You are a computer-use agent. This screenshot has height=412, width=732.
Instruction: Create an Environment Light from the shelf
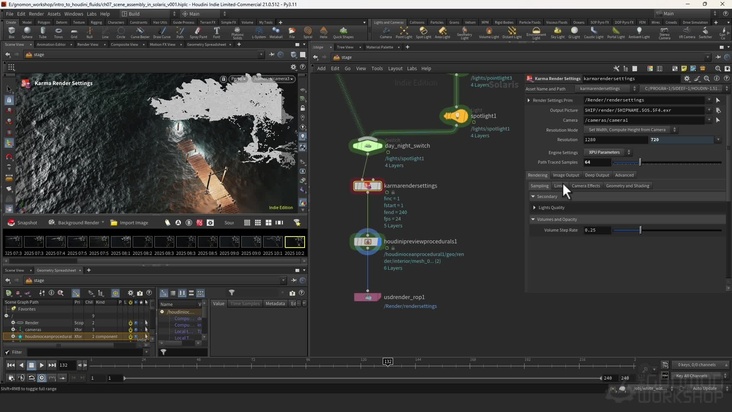click(x=536, y=32)
